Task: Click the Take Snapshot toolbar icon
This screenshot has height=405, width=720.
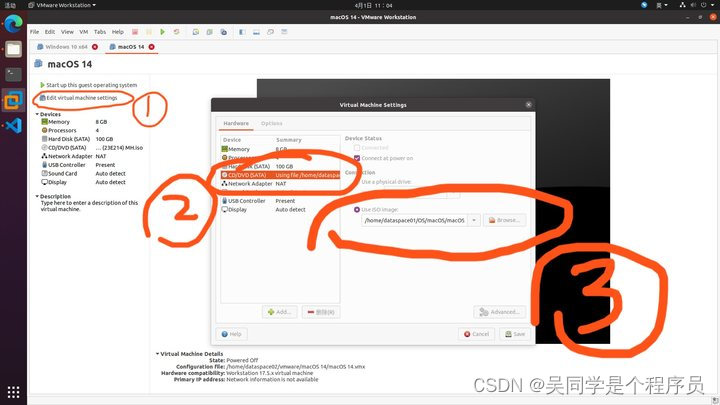Action: pos(196,32)
